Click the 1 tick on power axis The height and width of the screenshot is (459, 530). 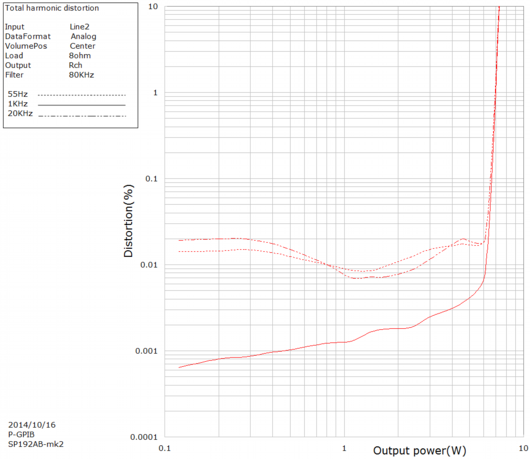(x=344, y=449)
